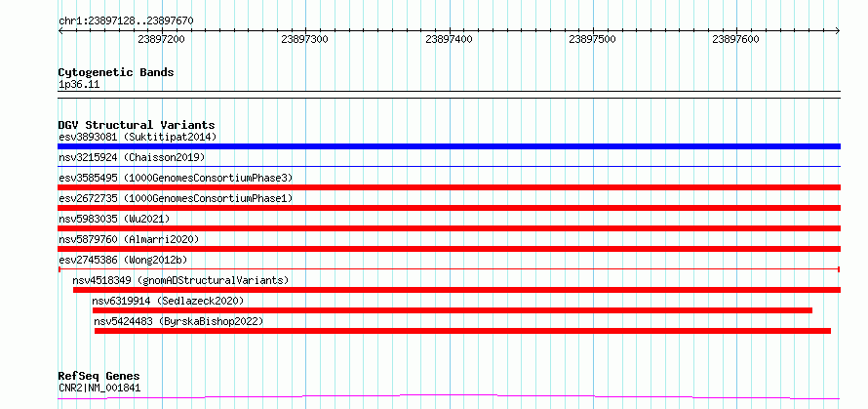This screenshot has height=409, width=868.
Task: Open the esv2672735 (1000GenomesConsortiumPhase1) label
Action: coord(176,198)
